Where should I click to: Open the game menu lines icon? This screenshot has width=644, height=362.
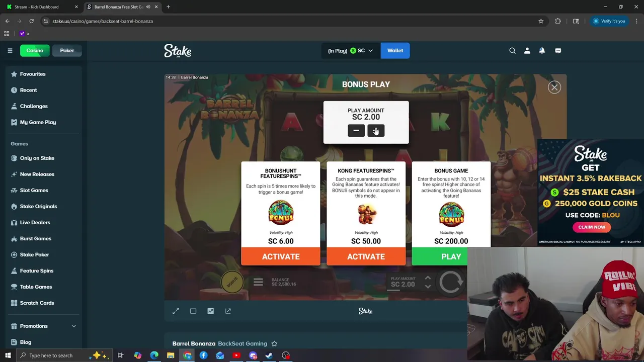coord(258,283)
